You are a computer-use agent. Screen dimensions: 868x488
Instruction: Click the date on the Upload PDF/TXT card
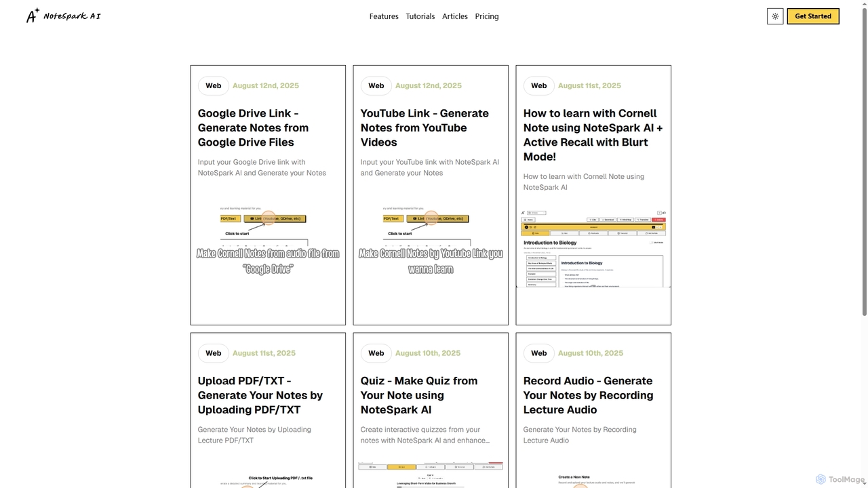tap(264, 353)
